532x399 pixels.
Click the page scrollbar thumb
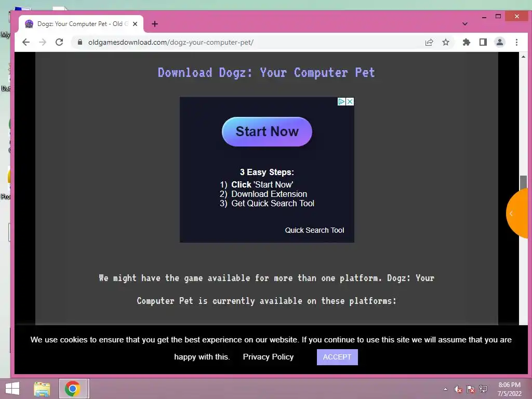point(523,183)
